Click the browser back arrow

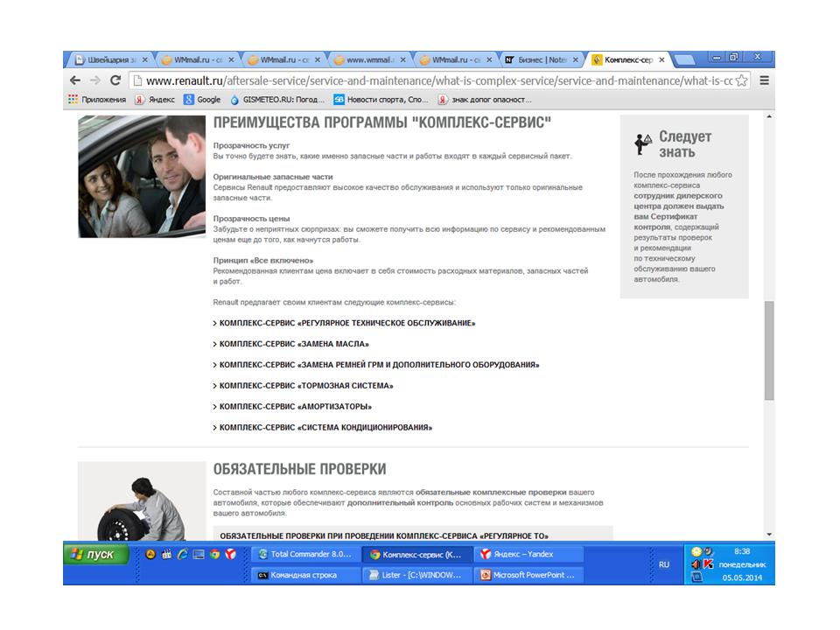click(x=75, y=80)
